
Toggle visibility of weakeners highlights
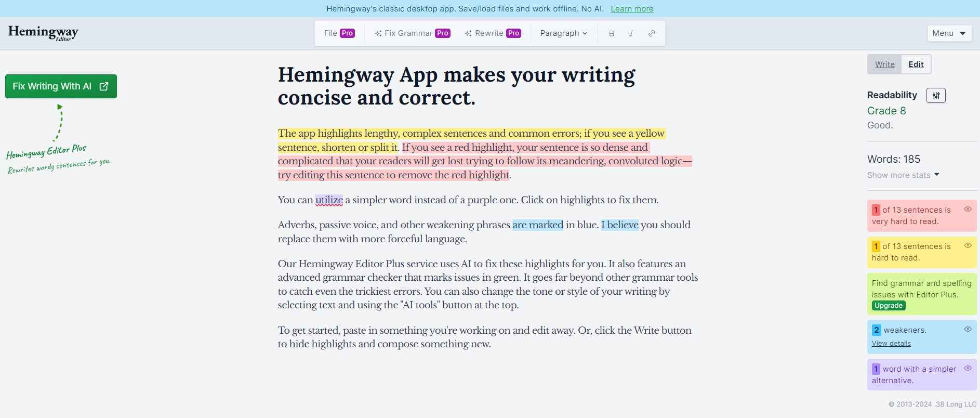[968, 329]
